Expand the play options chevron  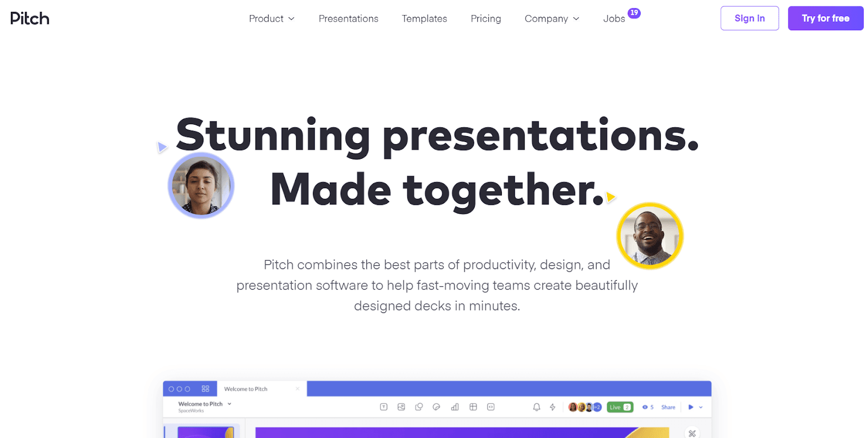coord(701,407)
